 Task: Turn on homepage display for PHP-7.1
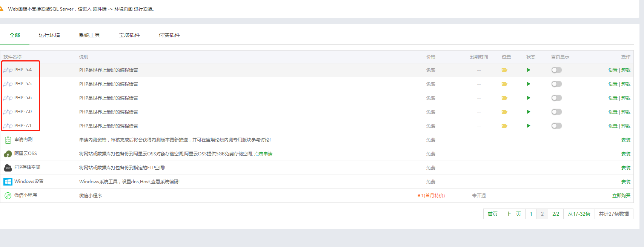coord(556,126)
